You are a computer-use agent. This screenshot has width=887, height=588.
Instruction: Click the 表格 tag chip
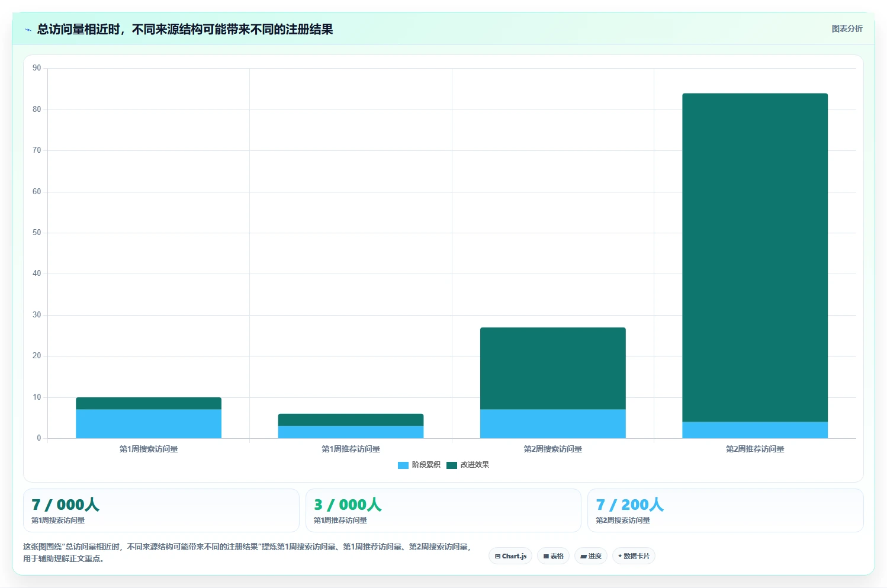click(553, 556)
